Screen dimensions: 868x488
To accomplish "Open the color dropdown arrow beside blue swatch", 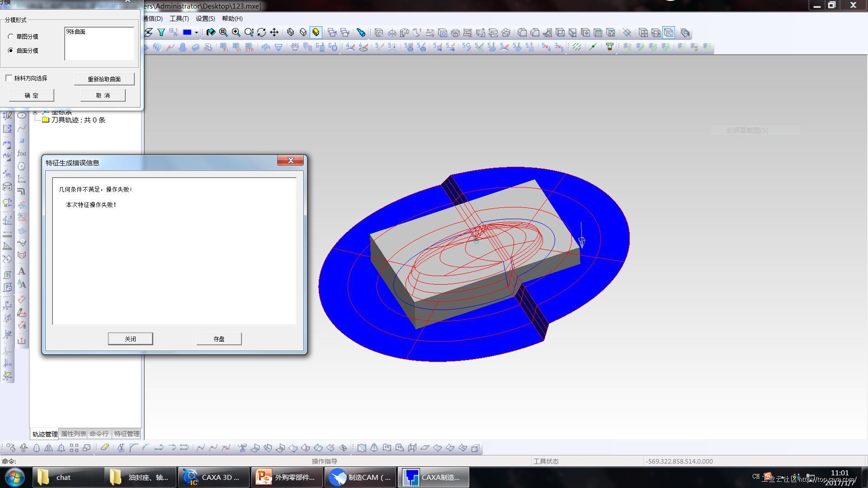I will tap(196, 33).
